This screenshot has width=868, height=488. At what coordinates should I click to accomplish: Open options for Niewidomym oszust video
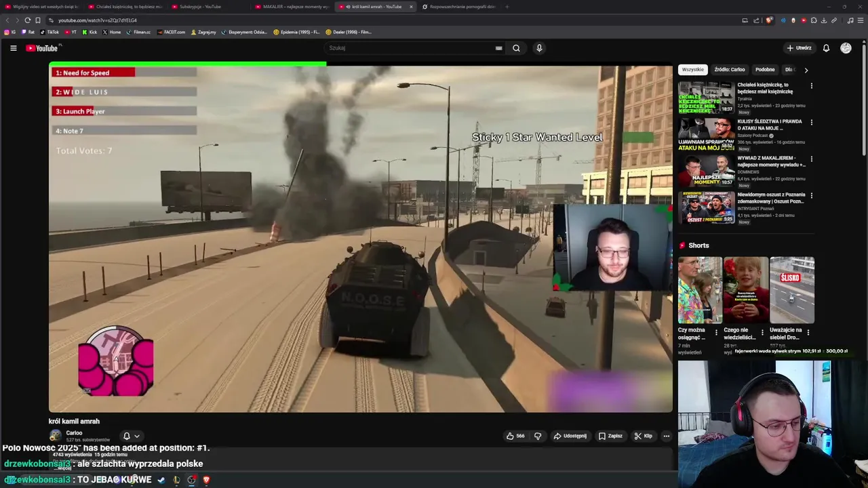(x=811, y=196)
